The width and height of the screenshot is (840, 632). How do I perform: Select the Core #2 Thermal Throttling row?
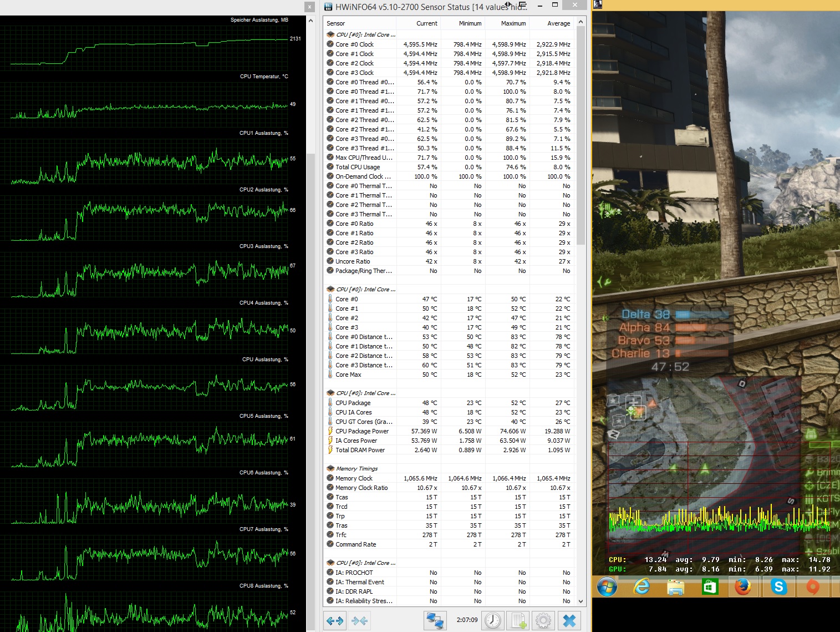point(449,205)
